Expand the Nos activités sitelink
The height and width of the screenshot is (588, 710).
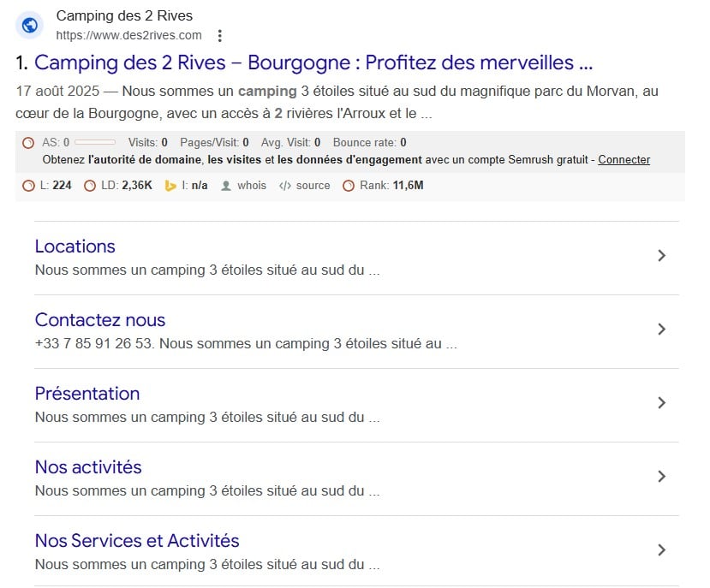[x=660, y=477]
